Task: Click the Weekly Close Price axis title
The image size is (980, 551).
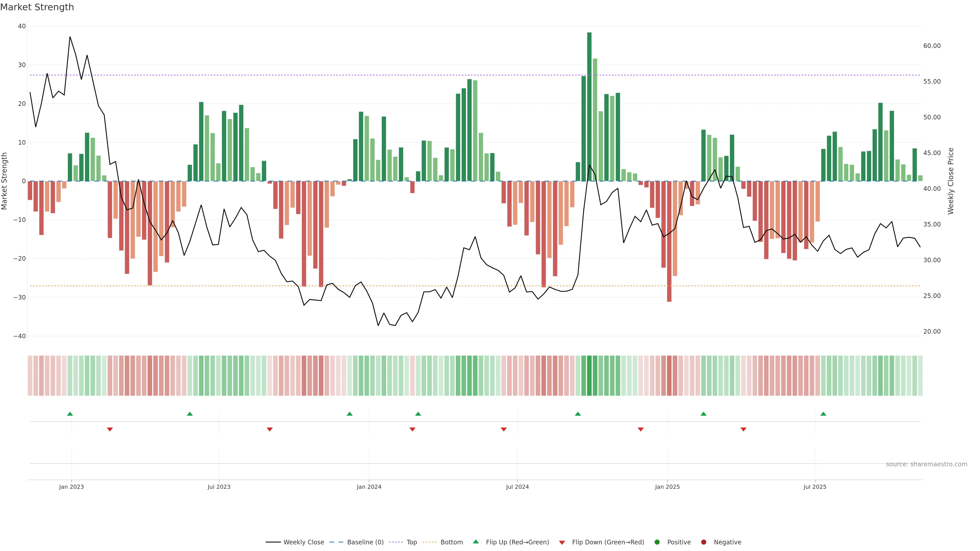Action: pyautogui.click(x=951, y=181)
